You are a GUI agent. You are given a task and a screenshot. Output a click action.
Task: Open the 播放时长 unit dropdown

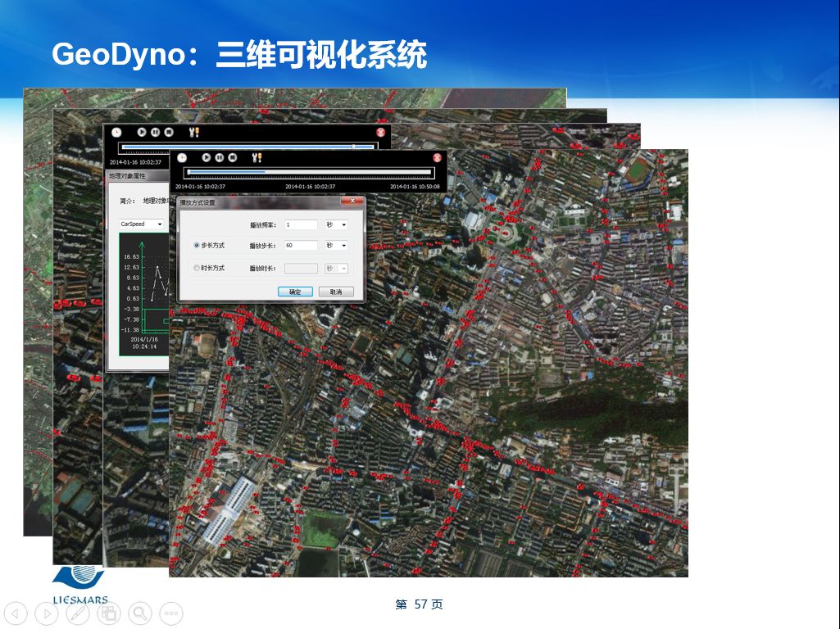click(x=337, y=268)
